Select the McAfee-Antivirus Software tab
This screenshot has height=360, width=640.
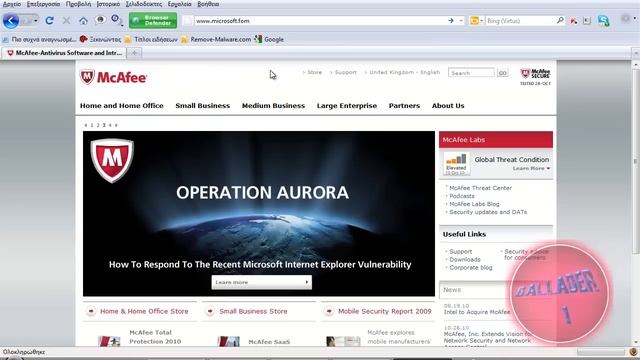[64, 53]
